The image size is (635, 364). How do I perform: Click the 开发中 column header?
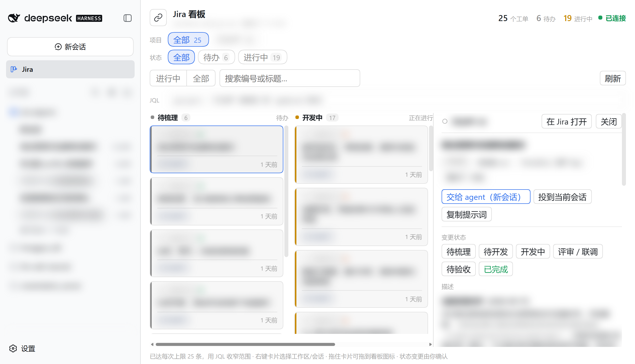364,118
